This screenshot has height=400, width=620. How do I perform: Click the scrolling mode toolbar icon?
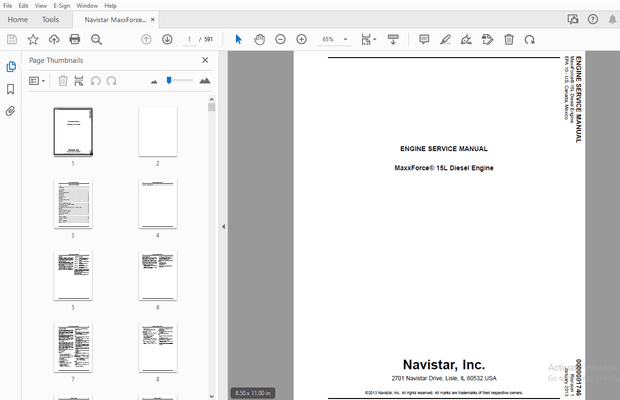tap(393, 39)
